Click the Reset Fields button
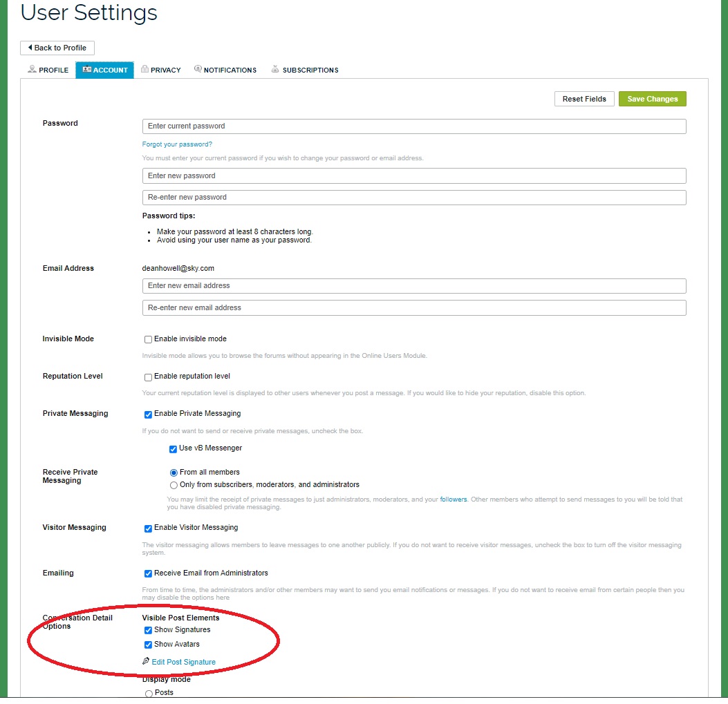The width and height of the screenshot is (728, 704). pyautogui.click(x=584, y=99)
